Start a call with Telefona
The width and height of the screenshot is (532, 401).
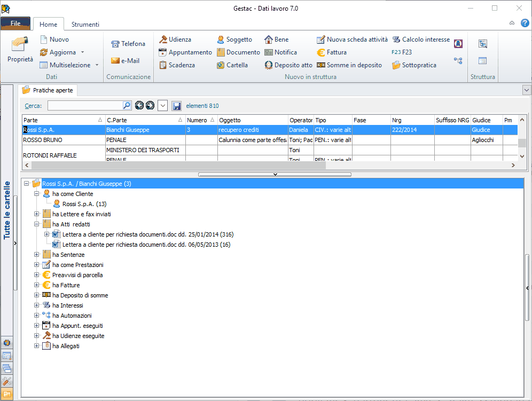coord(128,44)
